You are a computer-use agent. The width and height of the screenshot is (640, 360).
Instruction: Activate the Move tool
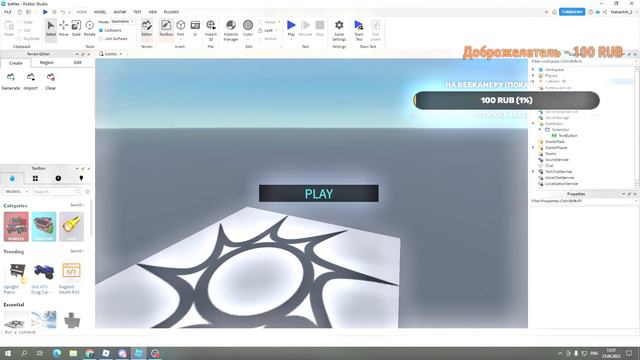pos(64,28)
